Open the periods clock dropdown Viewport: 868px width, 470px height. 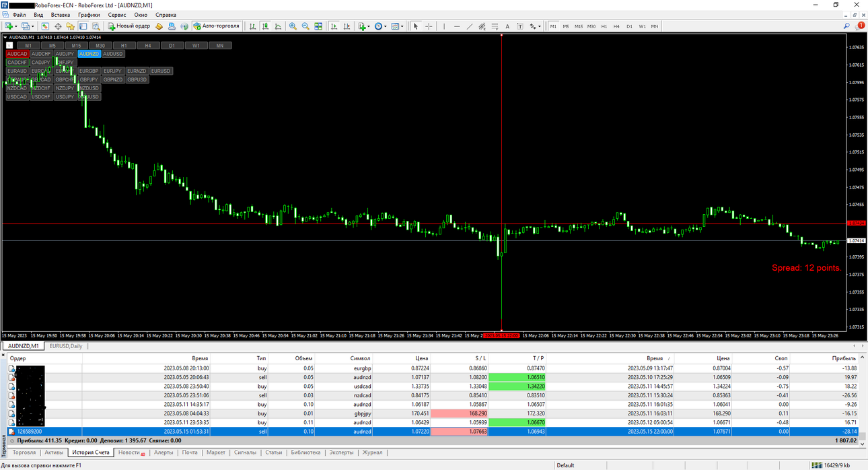(386, 26)
